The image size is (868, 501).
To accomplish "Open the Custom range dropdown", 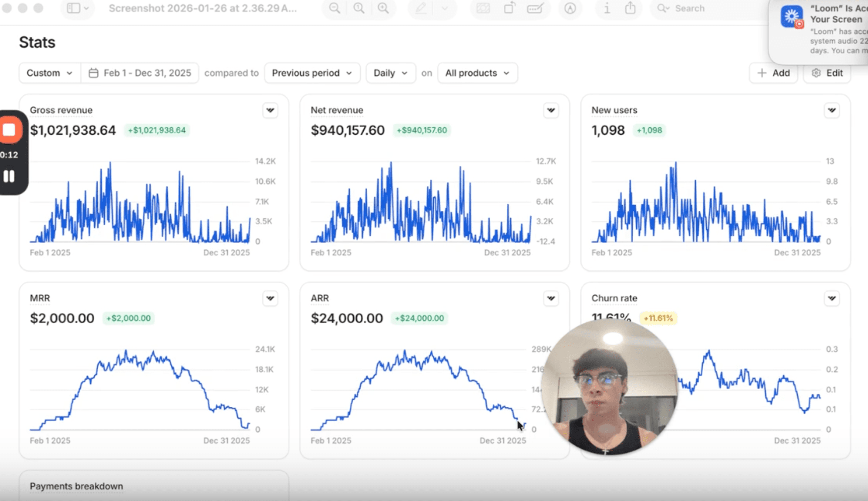I will point(49,73).
